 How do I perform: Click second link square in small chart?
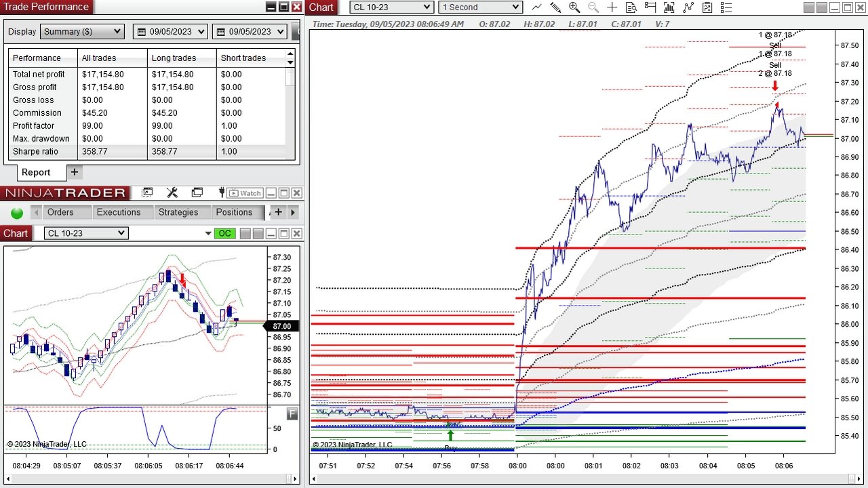pyautogui.click(x=258, y=234)
